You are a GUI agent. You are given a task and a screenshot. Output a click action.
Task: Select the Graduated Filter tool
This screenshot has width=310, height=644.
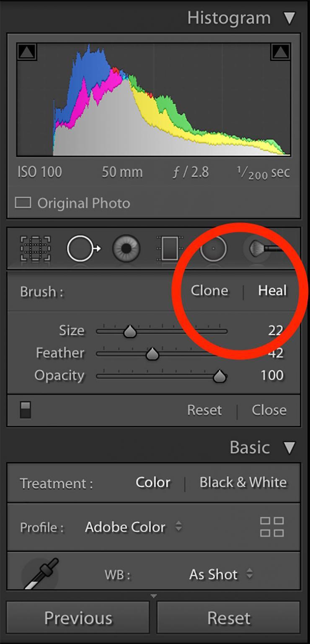tap(170, 248)
